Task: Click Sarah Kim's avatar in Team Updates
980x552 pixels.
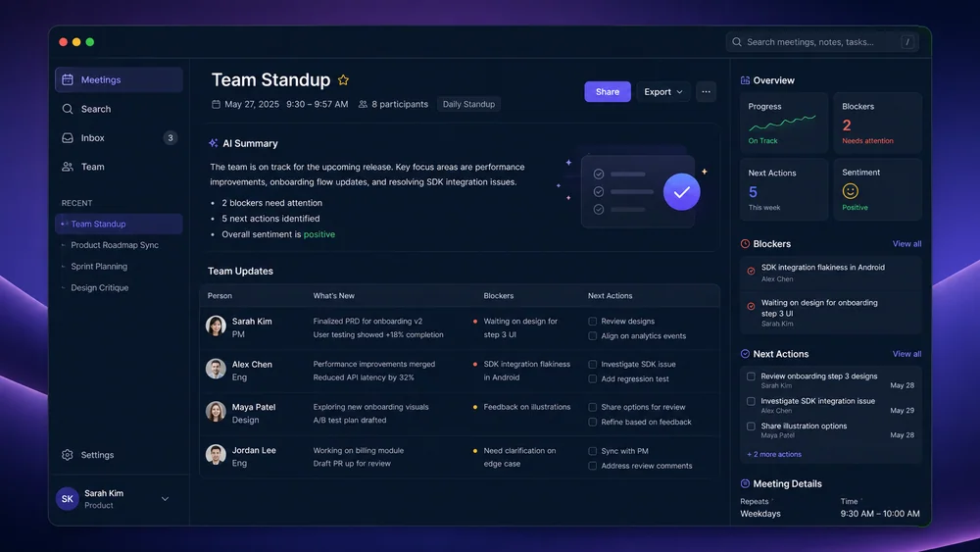Action: pyautogui.click(x=216, y=326)
